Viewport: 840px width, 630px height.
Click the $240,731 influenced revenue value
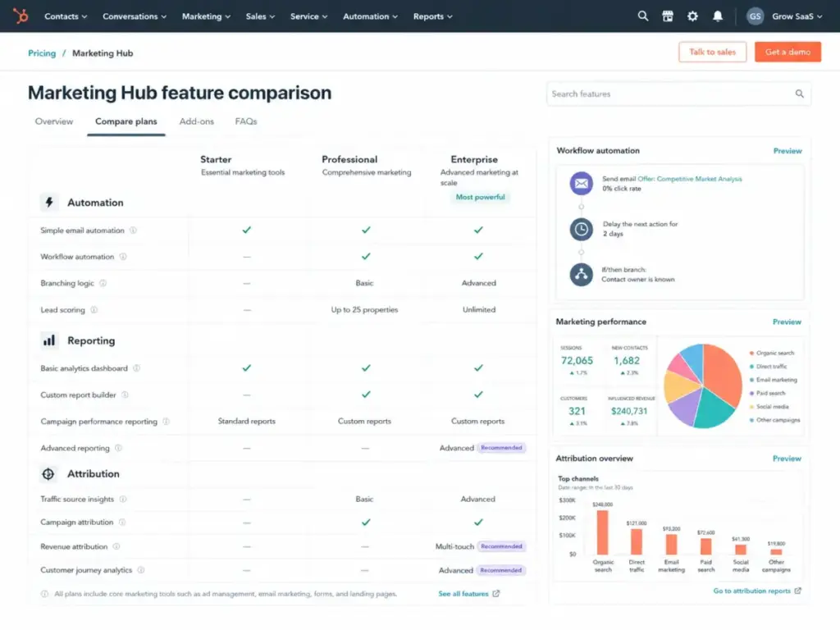pos(629,411)
